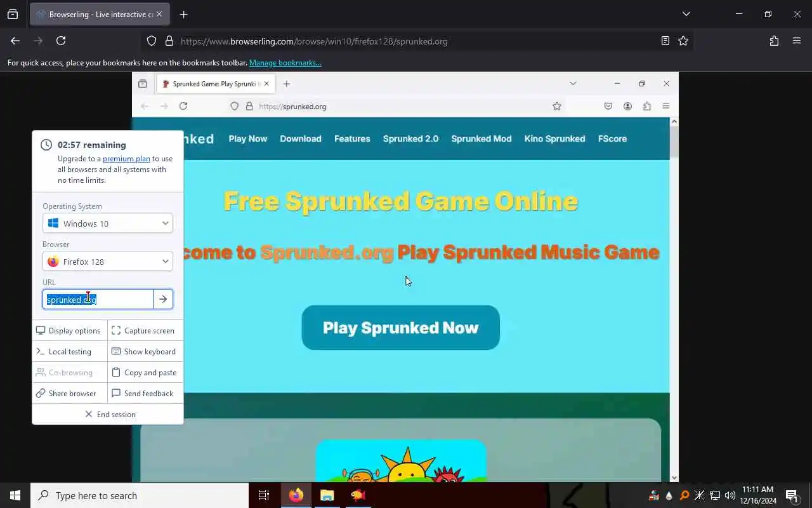
Task: Click Capture screen
Action: coord(145,330)
